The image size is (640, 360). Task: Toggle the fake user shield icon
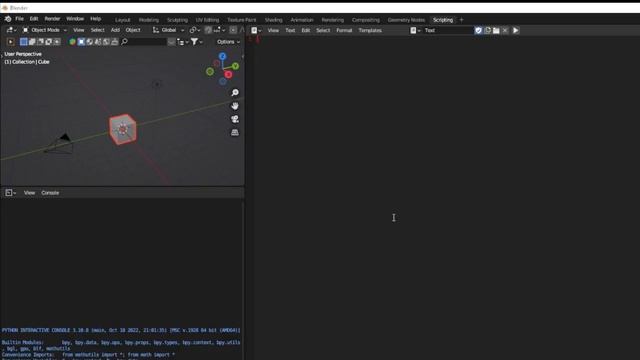pyautogui.click(x=478, y=30)
